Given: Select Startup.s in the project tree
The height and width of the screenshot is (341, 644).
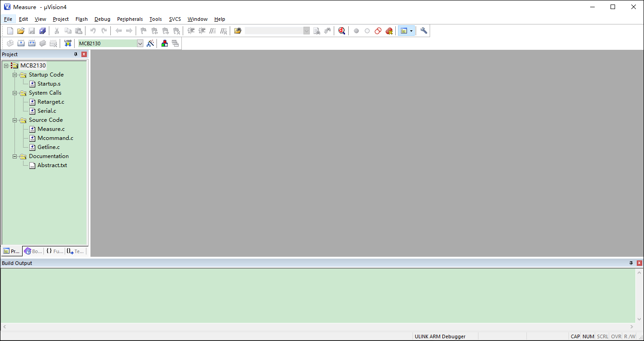Looking at the screenshot, I should 49,84.
